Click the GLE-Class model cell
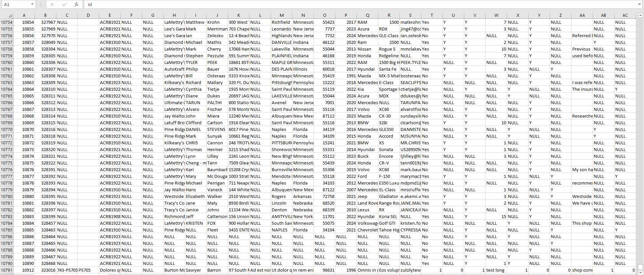Viewport: 644px width, 275px height. pyautogui.click(x=389, y=36)
